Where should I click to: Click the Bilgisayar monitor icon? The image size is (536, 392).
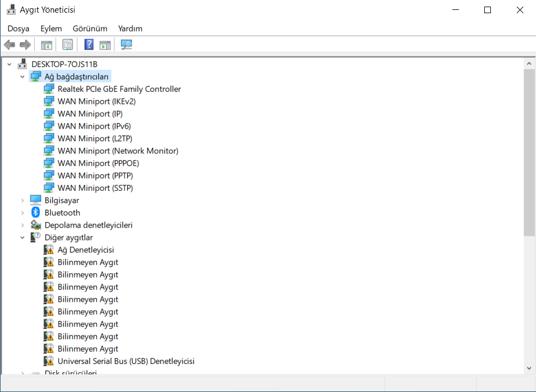[x=36, y=200]
